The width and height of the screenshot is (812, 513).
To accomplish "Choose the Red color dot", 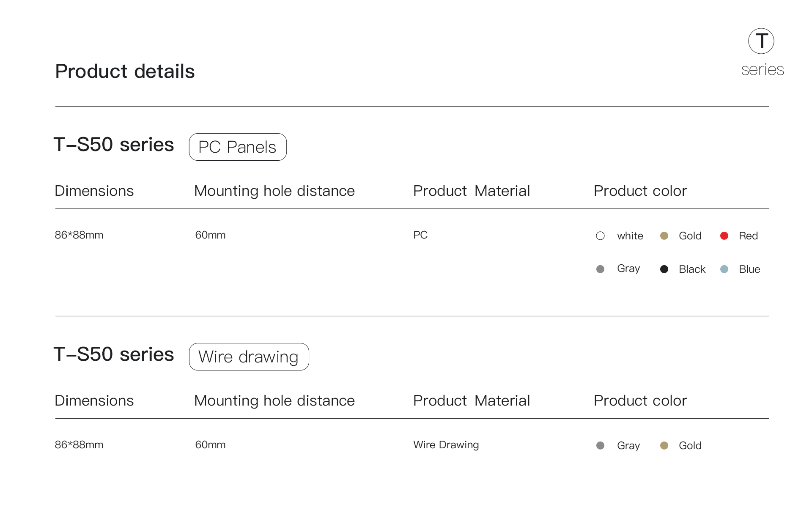I will click(724, 236).
